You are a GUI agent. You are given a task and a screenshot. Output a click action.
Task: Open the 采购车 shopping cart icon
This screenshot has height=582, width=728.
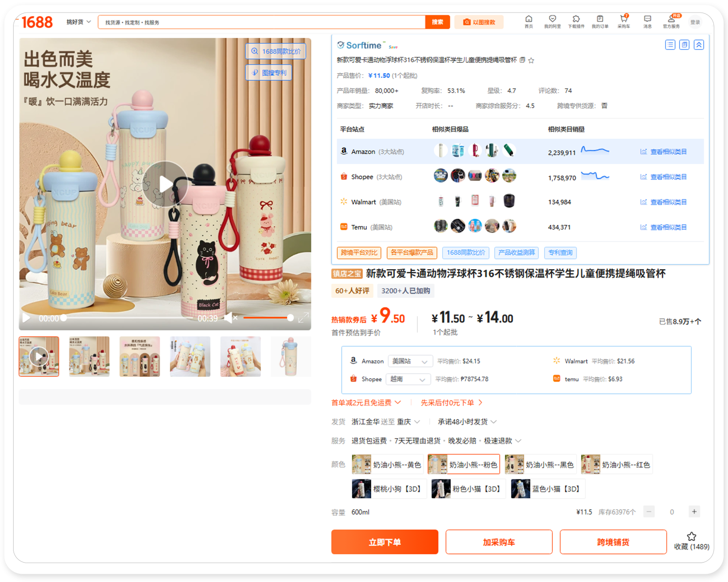click(624, 21)
